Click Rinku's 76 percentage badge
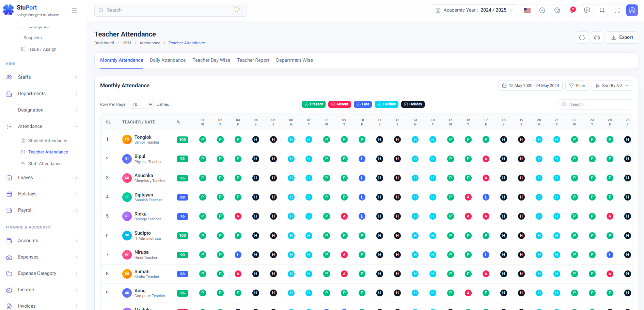The height and width of the screenshot is (310, 644). point(183,217)
